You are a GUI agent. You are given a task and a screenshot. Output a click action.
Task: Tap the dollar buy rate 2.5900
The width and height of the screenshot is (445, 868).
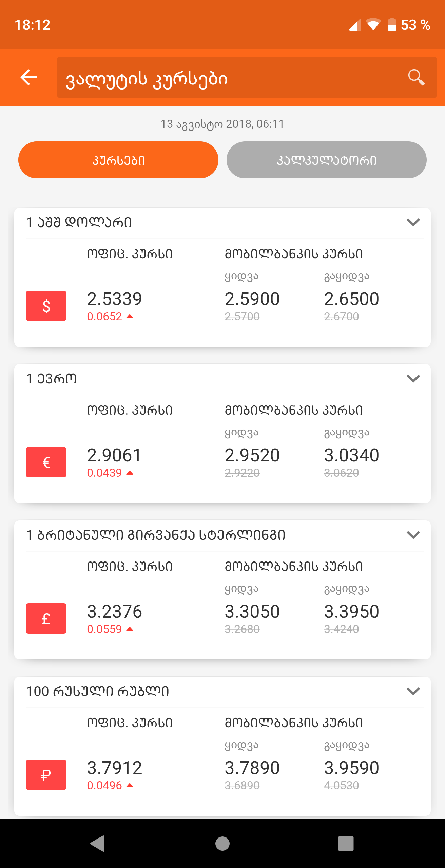click(252, 299)
